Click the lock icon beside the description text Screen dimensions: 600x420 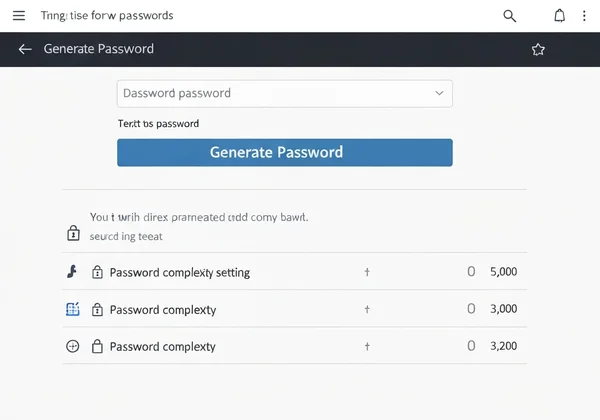pos(73,233)
